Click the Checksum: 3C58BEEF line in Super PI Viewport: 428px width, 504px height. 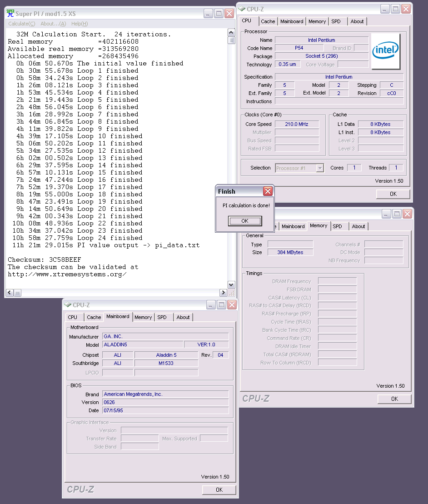pos(45,259)
